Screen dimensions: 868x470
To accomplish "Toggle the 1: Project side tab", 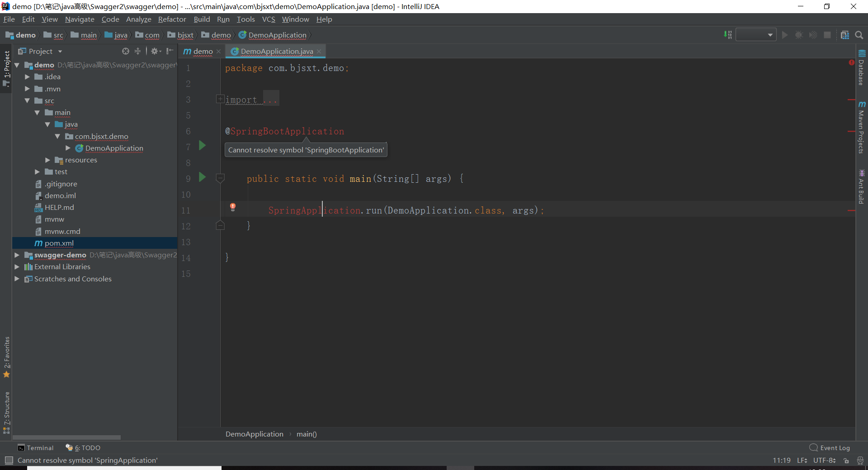I will coord(6,68).
